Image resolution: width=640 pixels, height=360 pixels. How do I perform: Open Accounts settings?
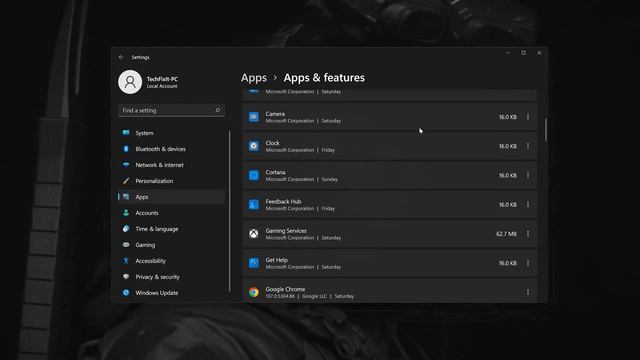point(171,213)
